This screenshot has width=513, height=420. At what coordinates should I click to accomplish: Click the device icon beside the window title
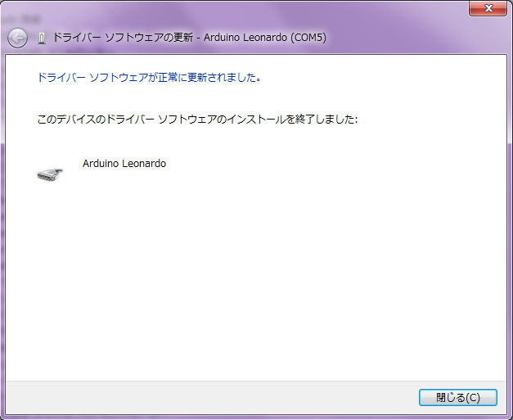click(x=42, y=38)
